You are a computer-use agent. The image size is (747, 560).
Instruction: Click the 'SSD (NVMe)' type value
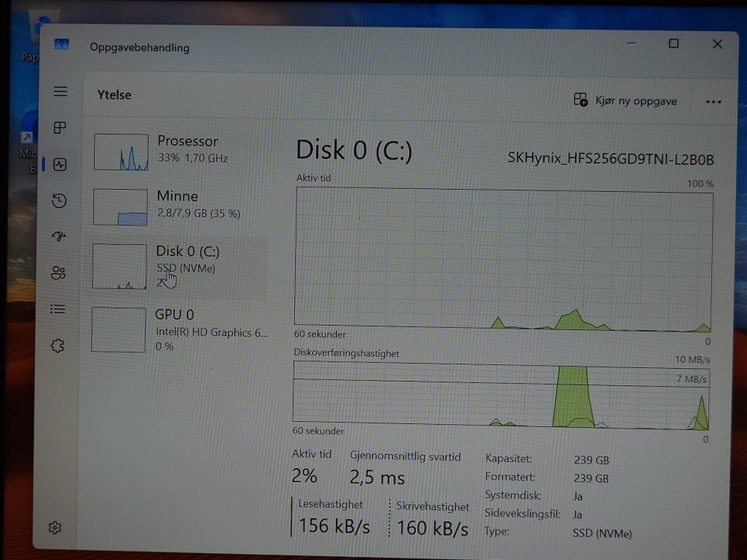click(x=602, y=534)
